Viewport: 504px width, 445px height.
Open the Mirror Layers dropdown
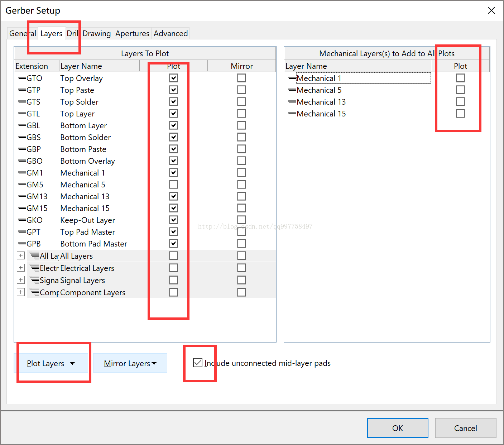pyautogui.click(x=130, y=363)
